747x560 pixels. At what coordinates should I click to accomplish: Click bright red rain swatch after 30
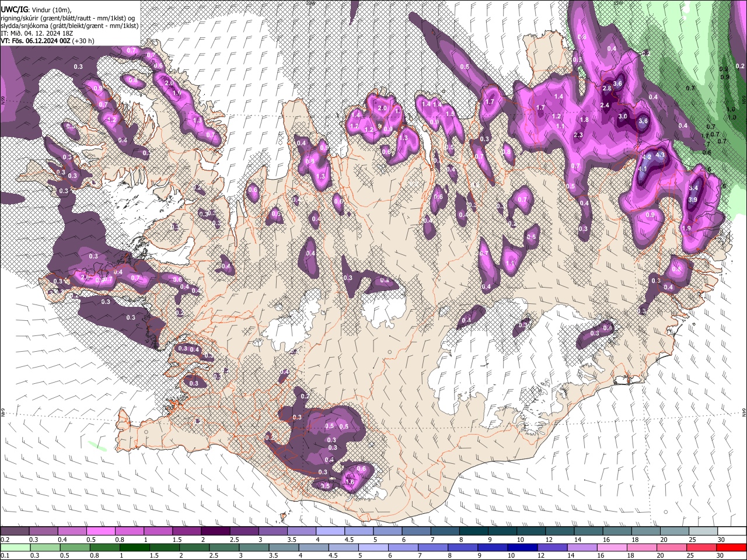(732, 548)
